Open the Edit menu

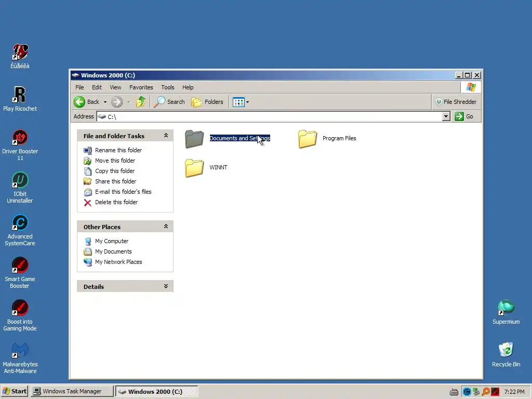click(97, 87)
